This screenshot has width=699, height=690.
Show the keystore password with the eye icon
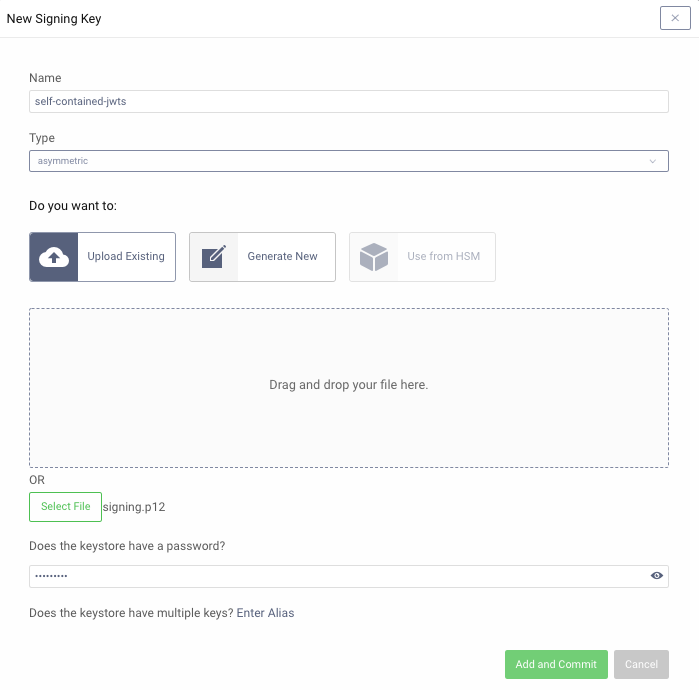coord(657,576)
